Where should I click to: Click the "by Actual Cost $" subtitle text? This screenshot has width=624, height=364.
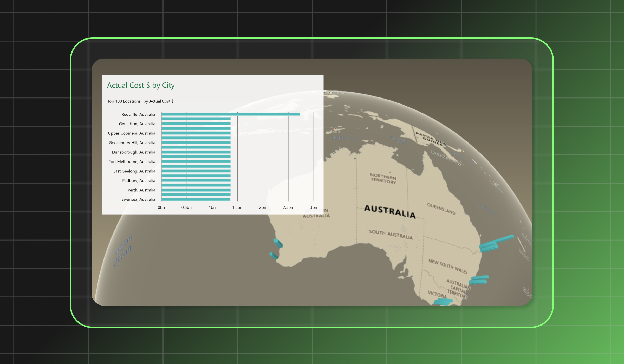(x=159, y=101)
